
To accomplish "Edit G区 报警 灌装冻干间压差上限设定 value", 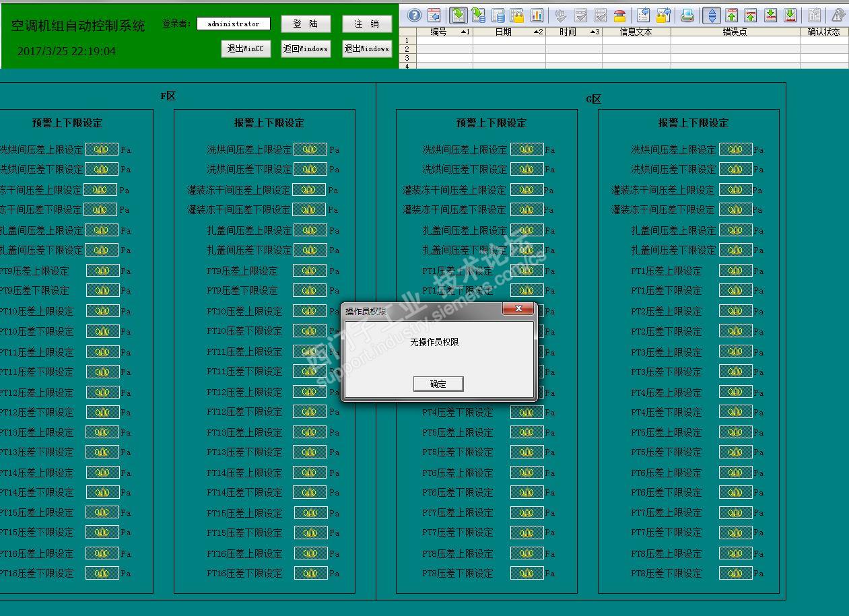I will 735,190.
